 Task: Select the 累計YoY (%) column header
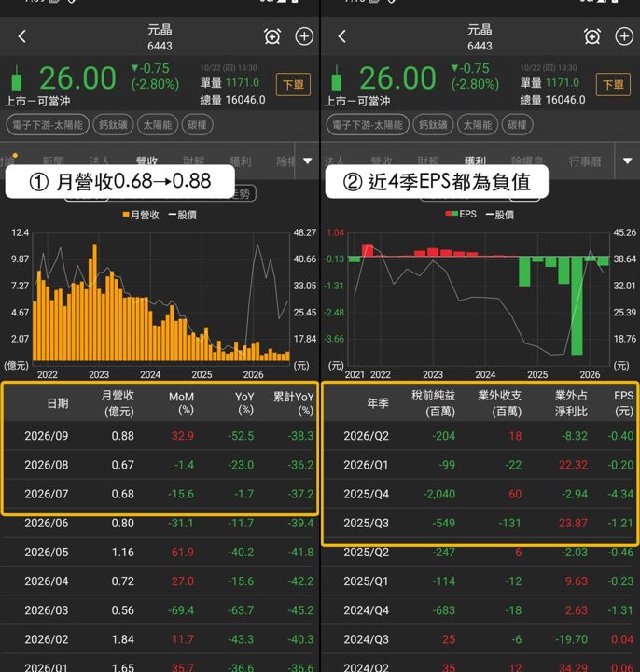[294, 403]
